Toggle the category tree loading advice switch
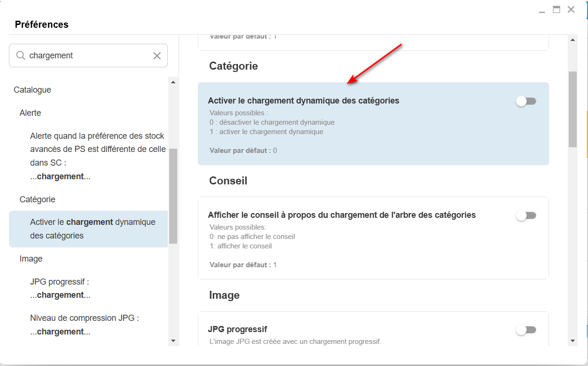 [x=526, y=215]
